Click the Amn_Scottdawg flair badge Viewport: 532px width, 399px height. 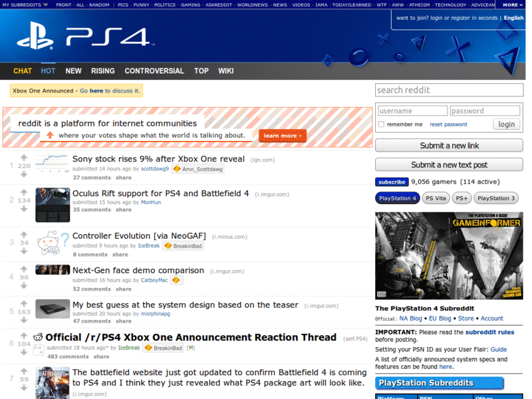tap(198, 169)
